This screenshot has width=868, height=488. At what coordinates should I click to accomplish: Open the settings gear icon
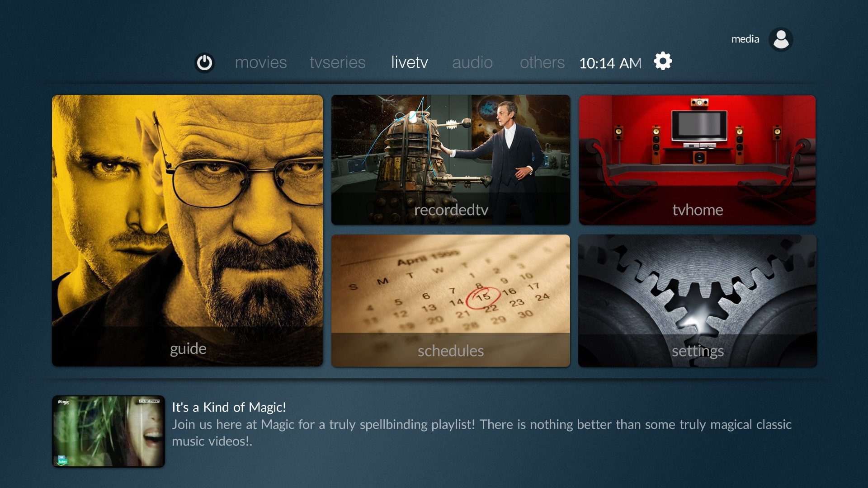tap(663, 61)
